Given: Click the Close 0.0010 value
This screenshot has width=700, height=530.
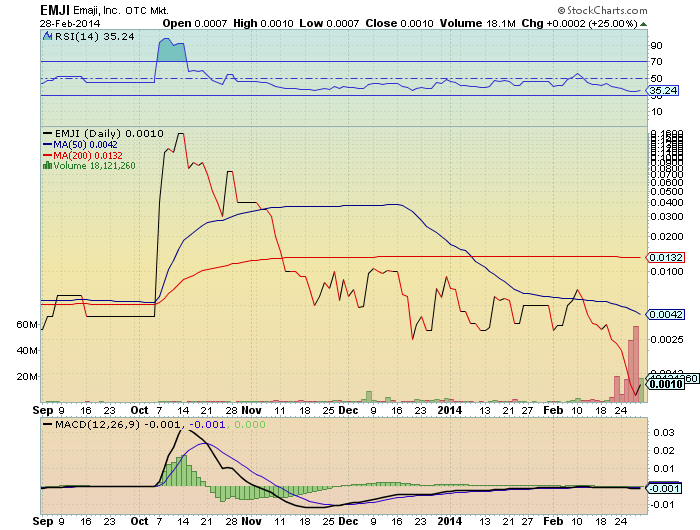Looking at the screenshot, I should 399,23.
